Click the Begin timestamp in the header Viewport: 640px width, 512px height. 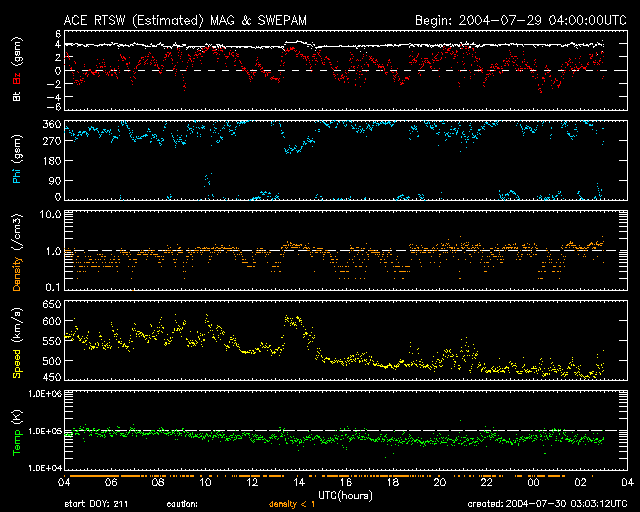512,19
